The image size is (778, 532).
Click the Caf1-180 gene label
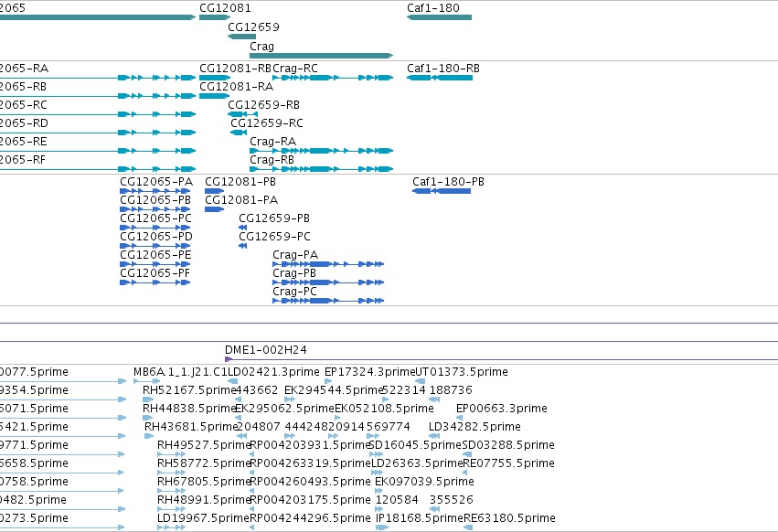pyautogui.click(x=432, y=8)
